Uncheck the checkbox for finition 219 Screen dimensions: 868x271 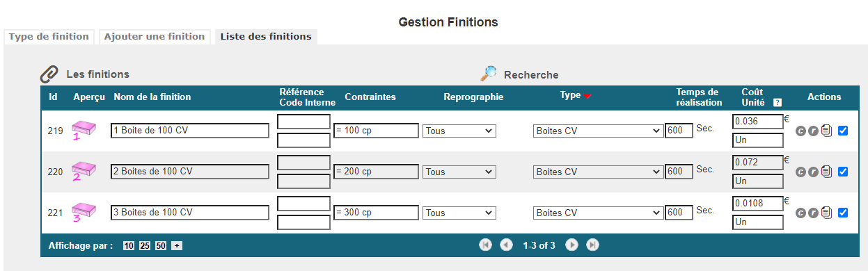click(x=843, y=131)
